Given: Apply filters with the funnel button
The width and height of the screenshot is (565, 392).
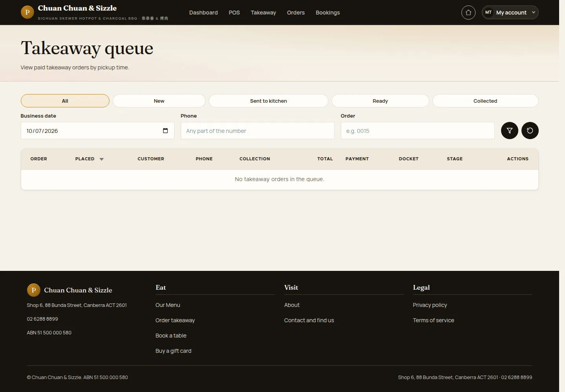Looking at the screenshot, I should pyautogui.click(x=509, y=131).
